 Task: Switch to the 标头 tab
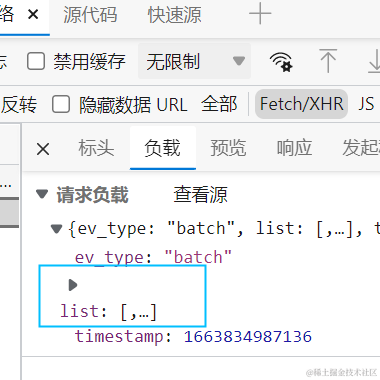[96, 148]
